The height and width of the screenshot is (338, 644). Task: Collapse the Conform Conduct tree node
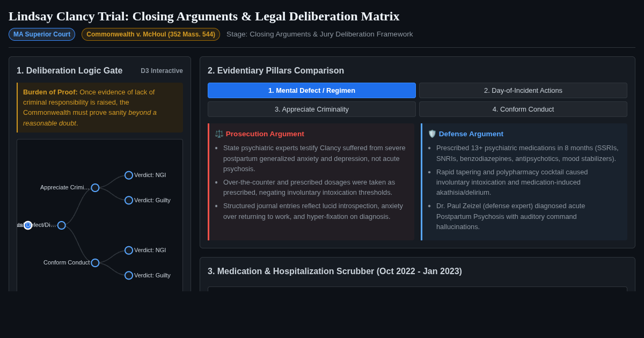[x=95, y=263]
